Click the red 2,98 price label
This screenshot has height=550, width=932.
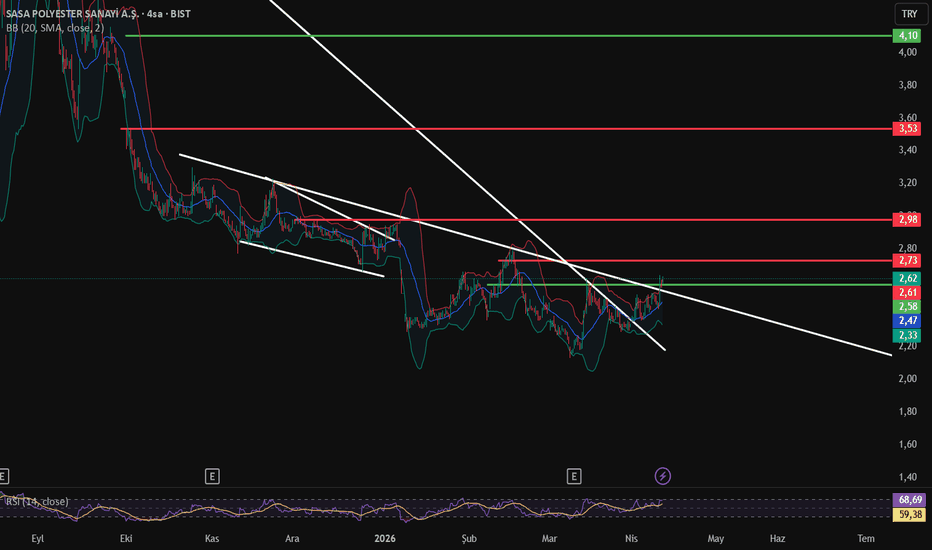pyautogui.click(x=906, y=219)
